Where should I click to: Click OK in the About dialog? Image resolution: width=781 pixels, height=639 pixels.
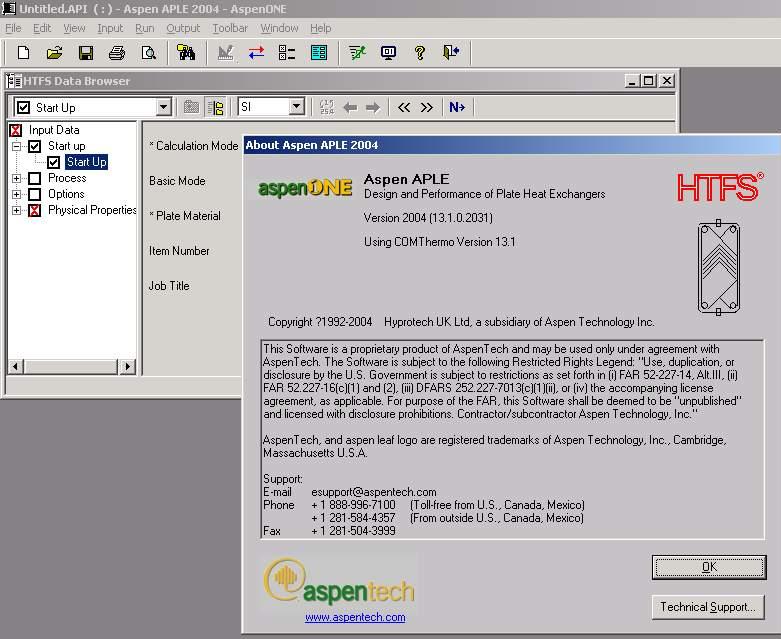[709, 567]
